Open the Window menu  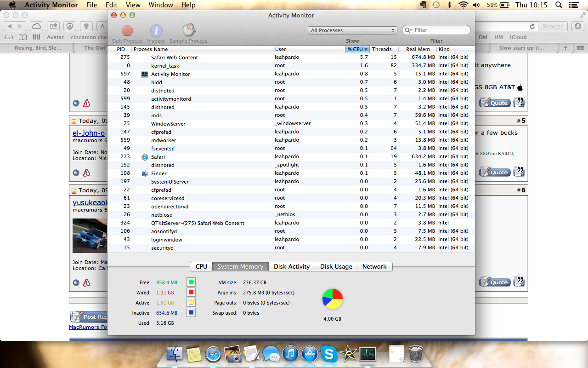click(x=161, y=5)
